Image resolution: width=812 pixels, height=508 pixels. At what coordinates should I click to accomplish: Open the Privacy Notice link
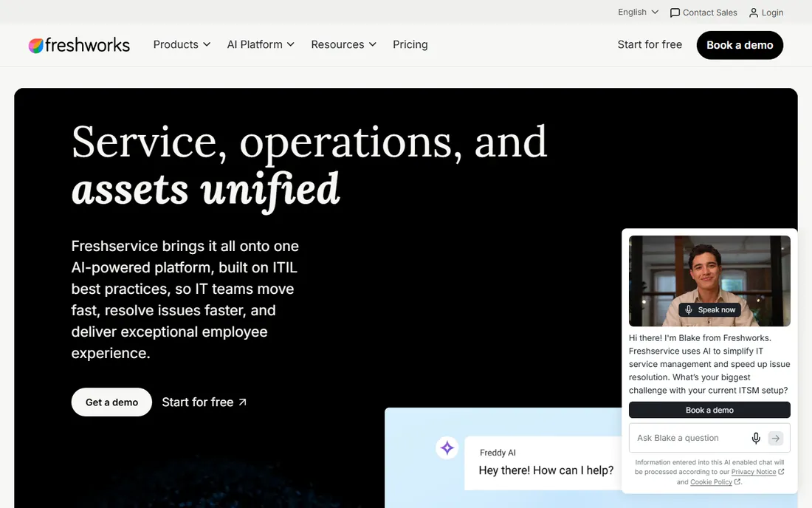pos(754,472)
